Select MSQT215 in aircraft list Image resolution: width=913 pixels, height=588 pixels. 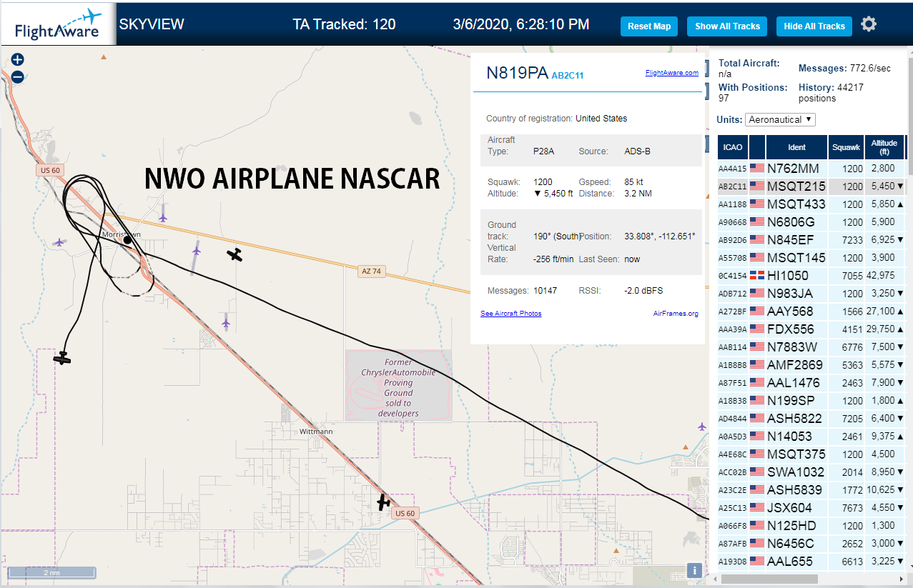coord(811,186)
